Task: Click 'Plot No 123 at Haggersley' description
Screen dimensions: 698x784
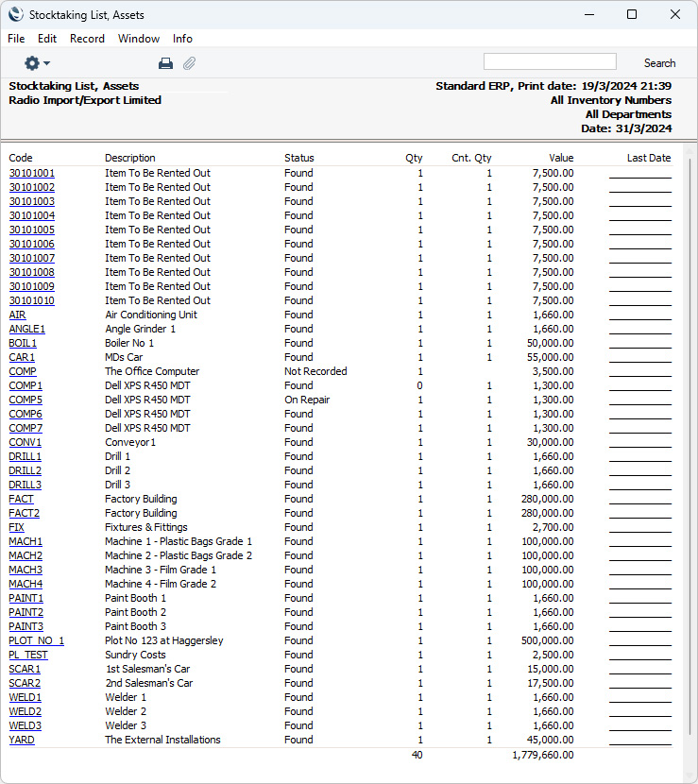Action: click(164, 641)
